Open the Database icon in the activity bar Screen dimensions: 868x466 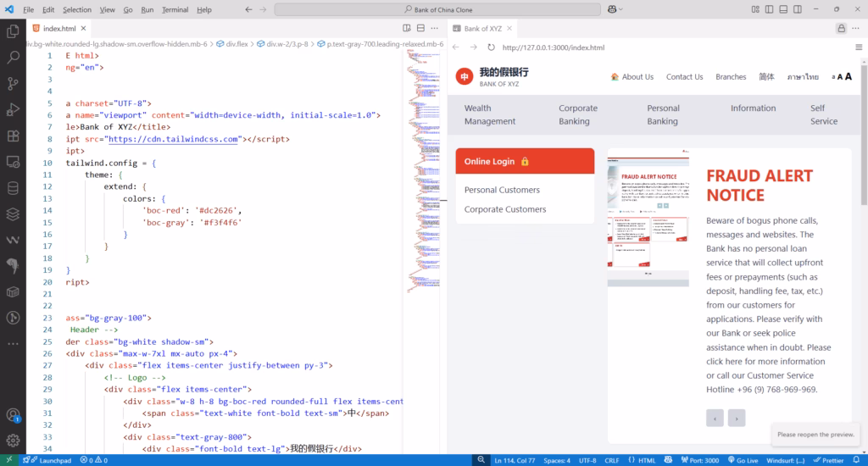pyautogui.click(x=13, y=188)
